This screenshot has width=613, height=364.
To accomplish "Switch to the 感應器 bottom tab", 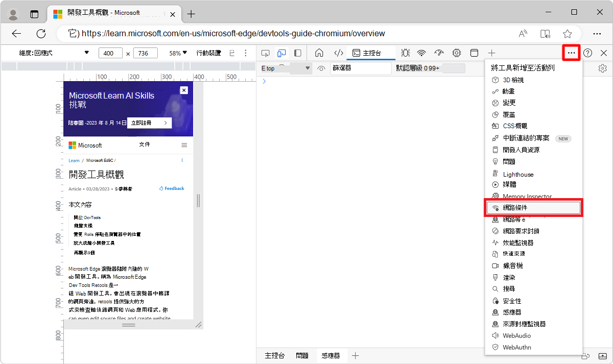I will pyautogui.click(x=331, y=356).
